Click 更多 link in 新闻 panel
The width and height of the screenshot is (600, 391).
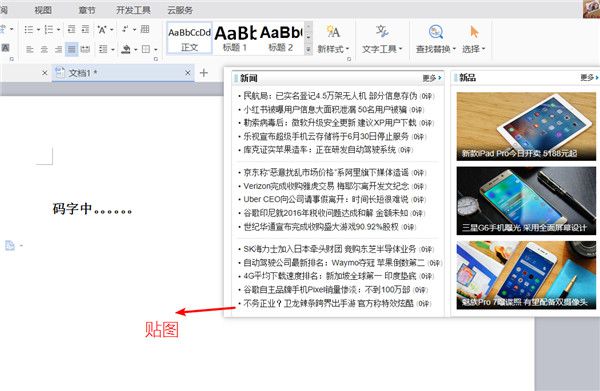(432, 78)
